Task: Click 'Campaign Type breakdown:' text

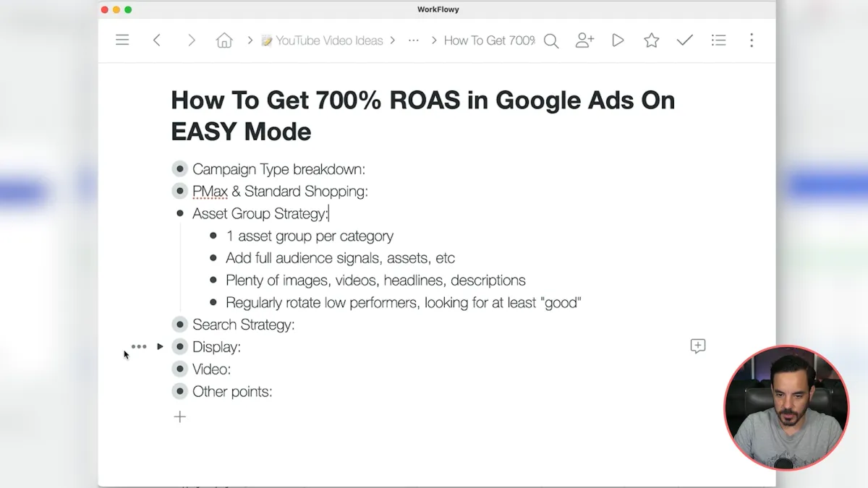Action: click(x=278, y=169)
